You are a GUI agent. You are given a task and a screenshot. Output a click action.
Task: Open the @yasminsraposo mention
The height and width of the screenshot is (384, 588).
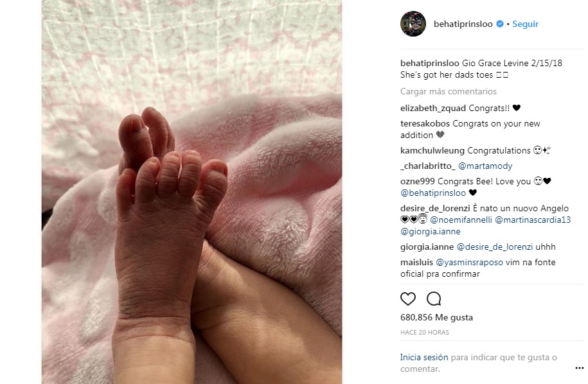click(x=469, y=262)
